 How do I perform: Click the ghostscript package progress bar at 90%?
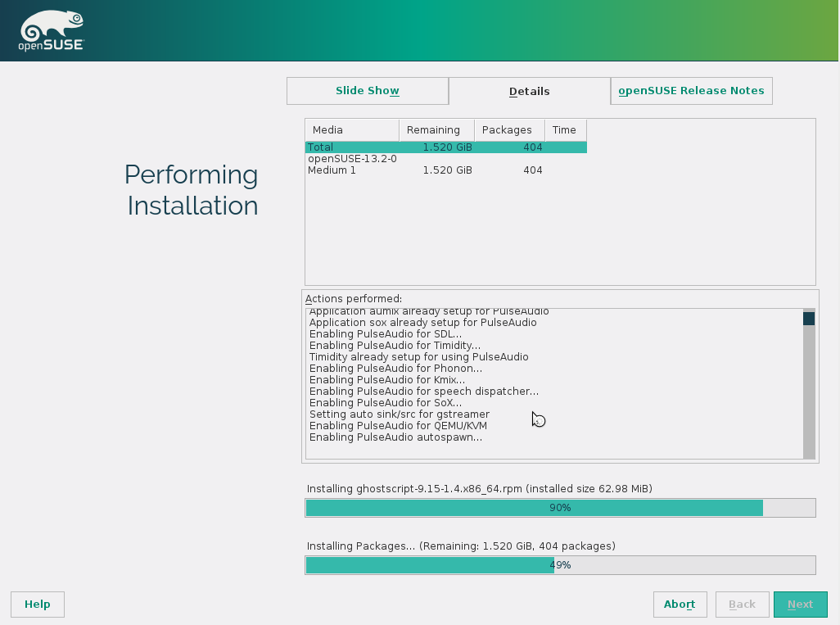tap(560, 508)
